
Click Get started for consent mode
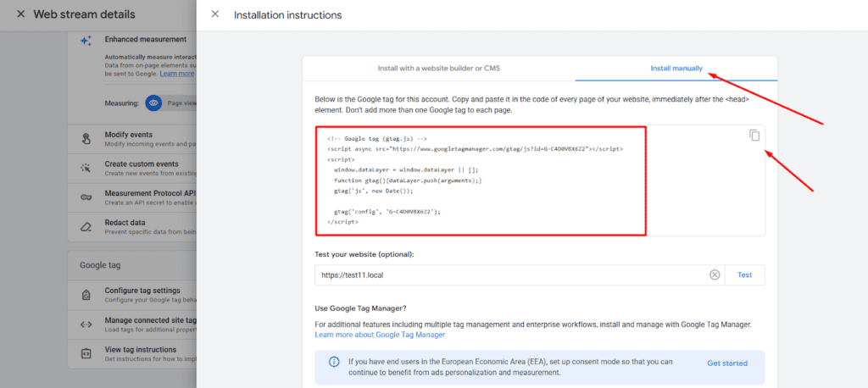[x=726, y=363]
